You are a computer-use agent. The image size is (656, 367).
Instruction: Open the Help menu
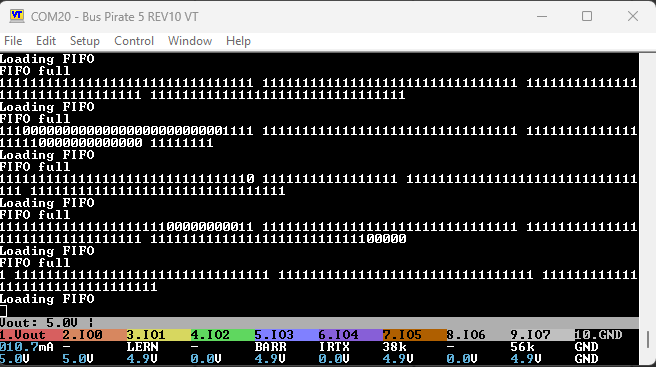coord(238,41)
